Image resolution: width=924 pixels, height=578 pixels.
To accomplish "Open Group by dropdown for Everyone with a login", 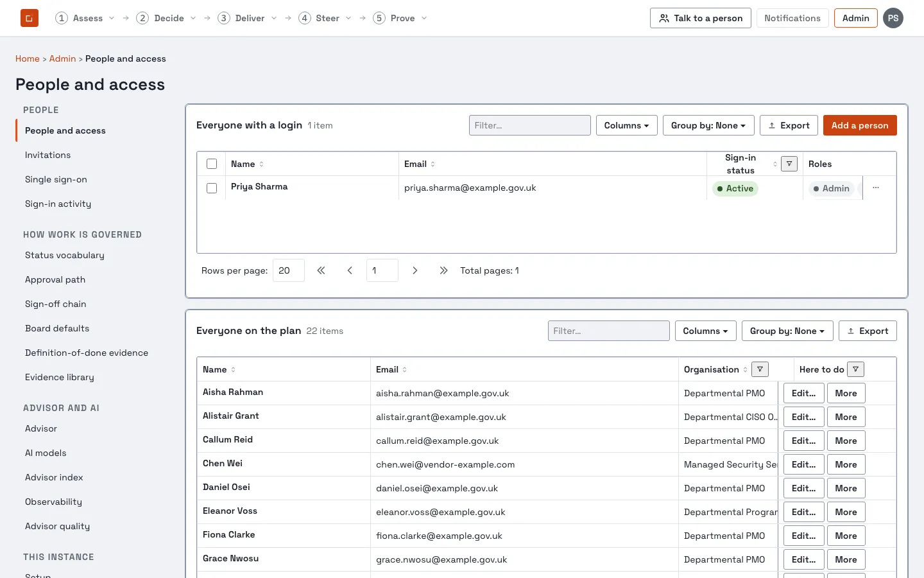I will click(708, 125).
